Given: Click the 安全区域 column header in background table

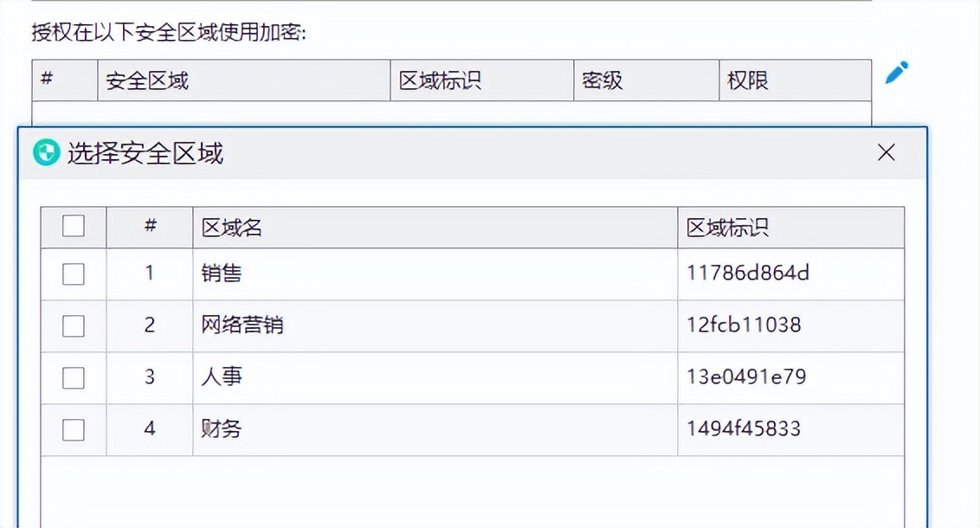Looking at the screenshot, I should pos(244,80).
